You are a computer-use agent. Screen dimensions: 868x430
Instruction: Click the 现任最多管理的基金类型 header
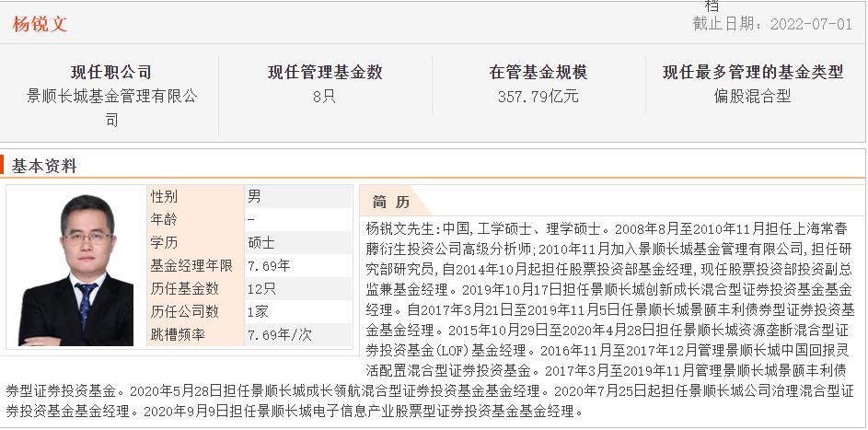click(x=753, y=72)
